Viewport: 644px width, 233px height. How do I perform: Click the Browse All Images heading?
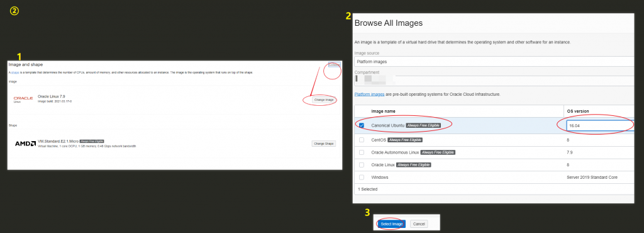[x=389, y=23]
